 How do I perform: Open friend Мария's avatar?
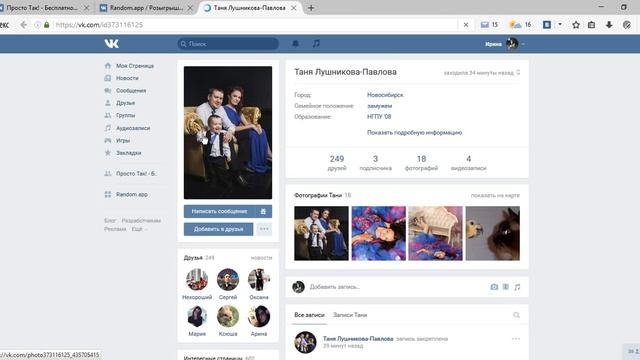[x=197, y=316]
